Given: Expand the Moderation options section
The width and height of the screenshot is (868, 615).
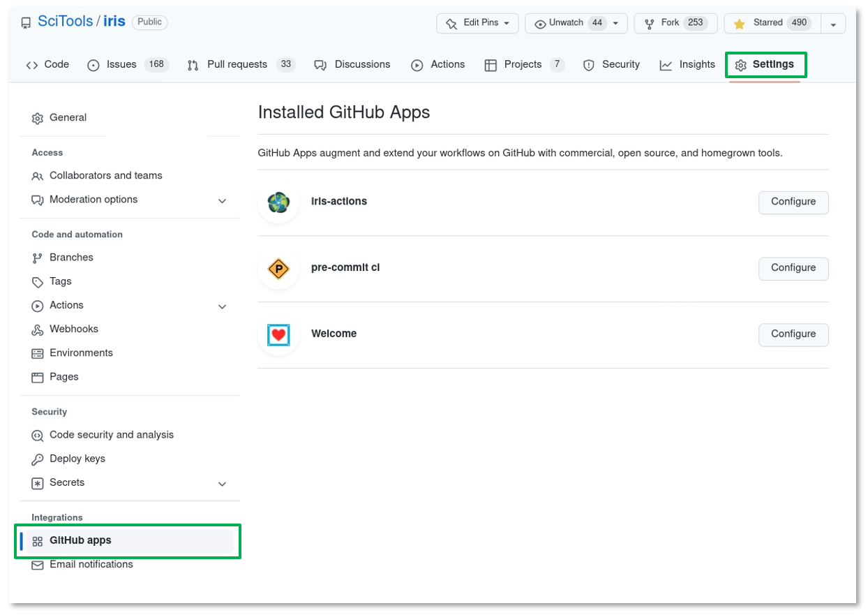Looking at the screenshot, I should tap(222, 201).
